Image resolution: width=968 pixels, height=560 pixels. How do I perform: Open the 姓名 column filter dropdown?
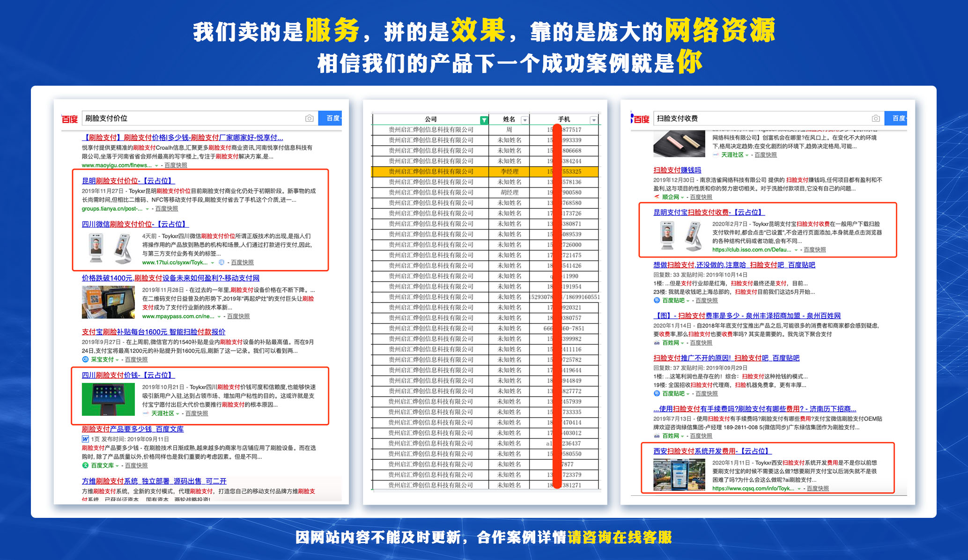(525, 120)
